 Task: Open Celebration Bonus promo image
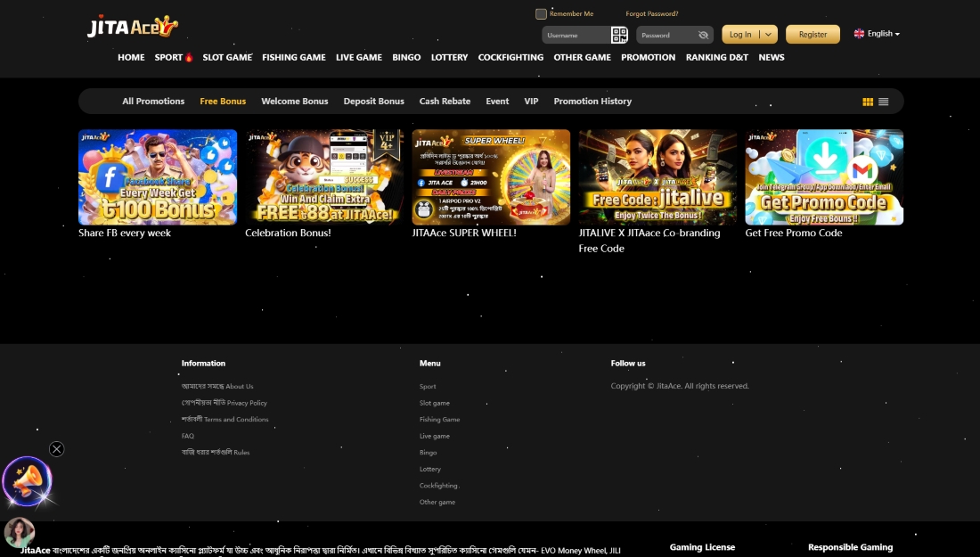pyautogui.click(x=324, y=177)
